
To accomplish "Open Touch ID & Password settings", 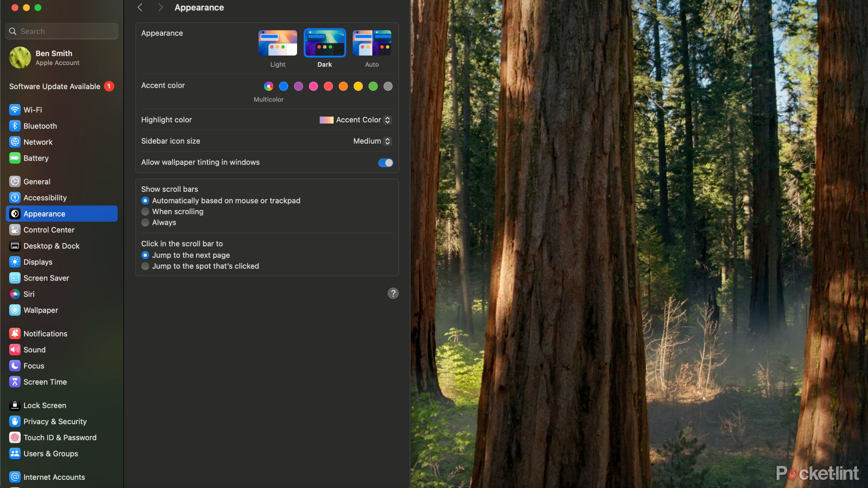I will click(x=60, y=438).
